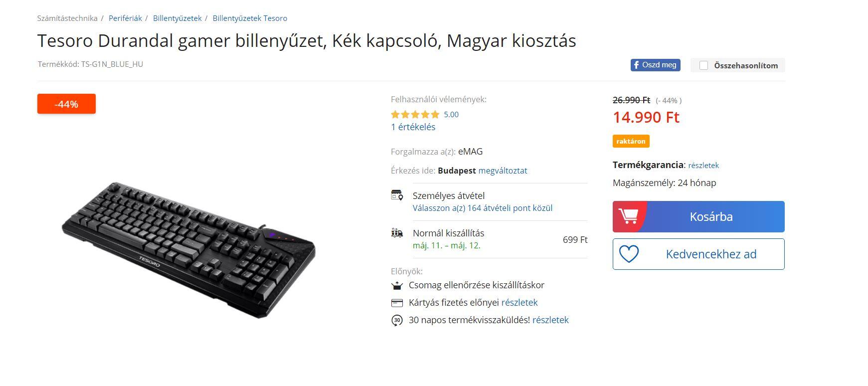Click the personal pickup store icon
868x386 pixels.
coord(397,195)
